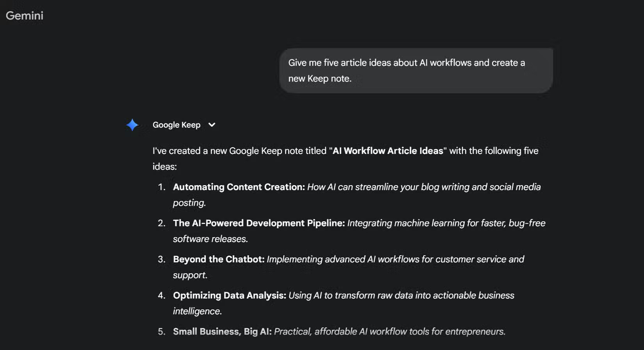Click the "Beyond the Chatbot" heading

pyautogui.click(x=219, y=260)
